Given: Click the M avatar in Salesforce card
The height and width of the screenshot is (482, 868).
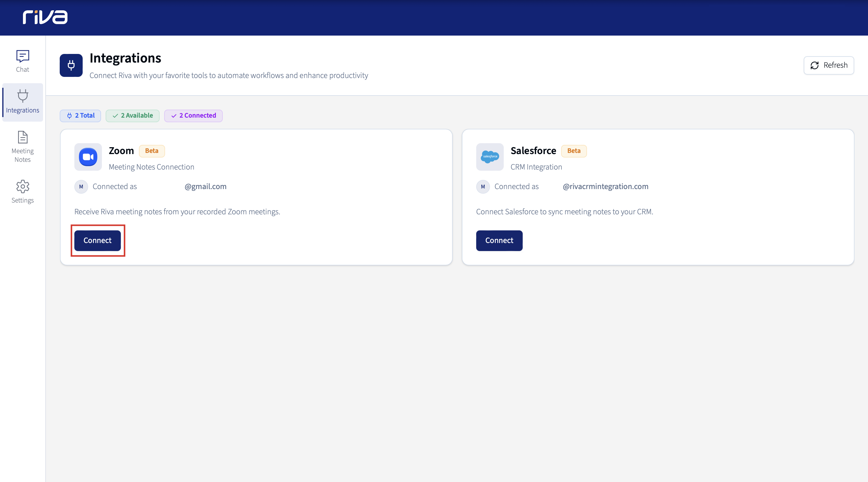Looking at the screenshot, I should (x=483, y=186).
